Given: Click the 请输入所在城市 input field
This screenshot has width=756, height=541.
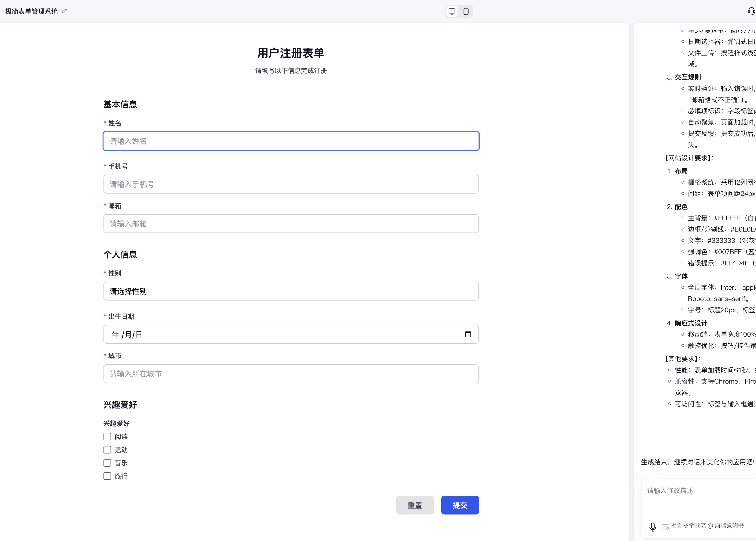Looking at the screenshot, I should [x=291, y=374].
